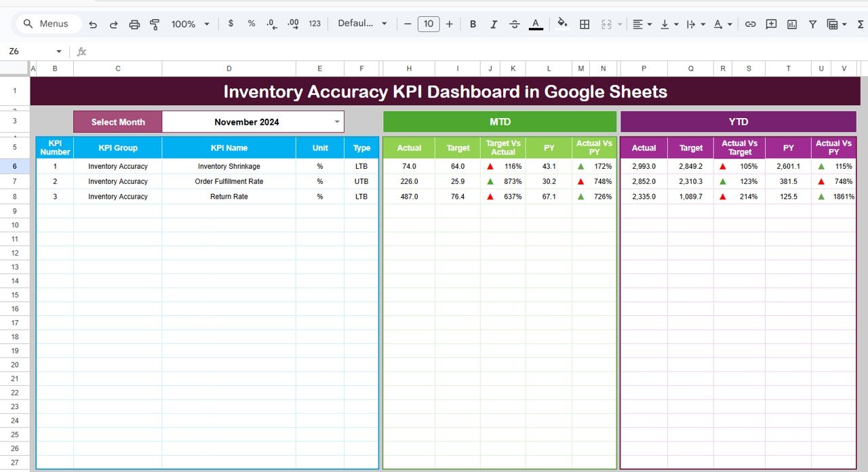868x472 pixels.
Task: Insert a link with the link icon
Action: pyautogui.click(x=750, y=24)
